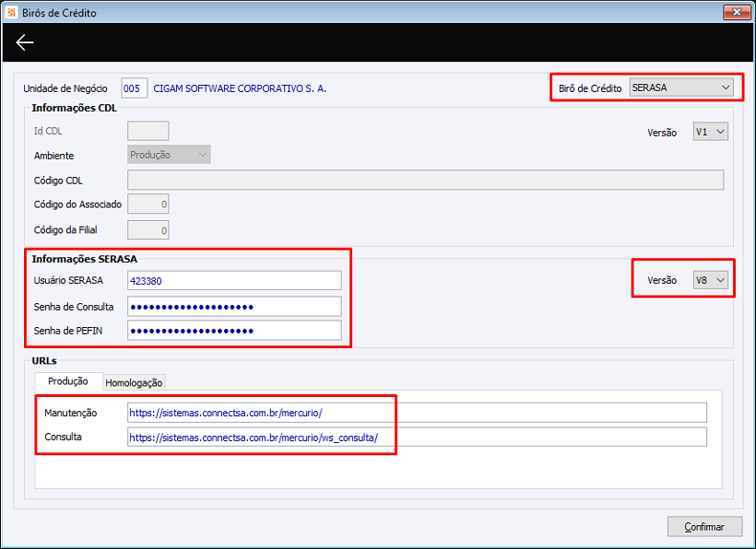Viewport: 756px width, 549px height.
Task: Go back using the white arrow icon
Action: pos(25,42)
